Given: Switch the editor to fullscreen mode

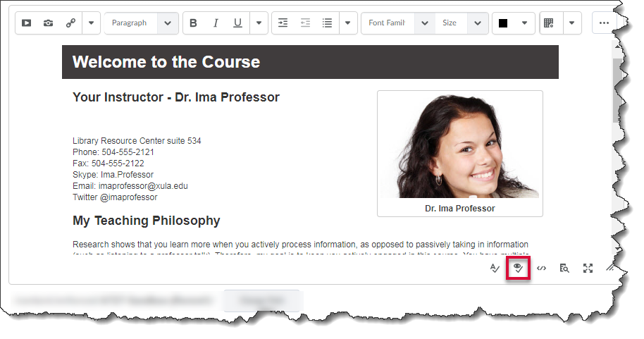Looking at the screenshot, I should pos(588,268).
